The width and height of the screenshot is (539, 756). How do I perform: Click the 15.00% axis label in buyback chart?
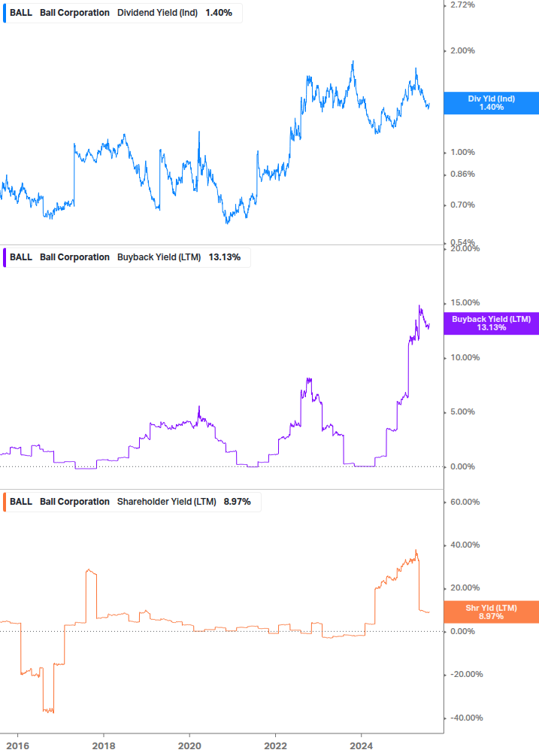pos(465,303)
